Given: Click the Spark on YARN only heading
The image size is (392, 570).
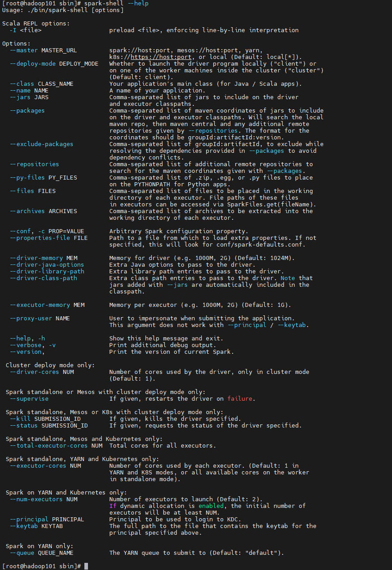Looking at the screenshot, I should (x=40, y=546).
